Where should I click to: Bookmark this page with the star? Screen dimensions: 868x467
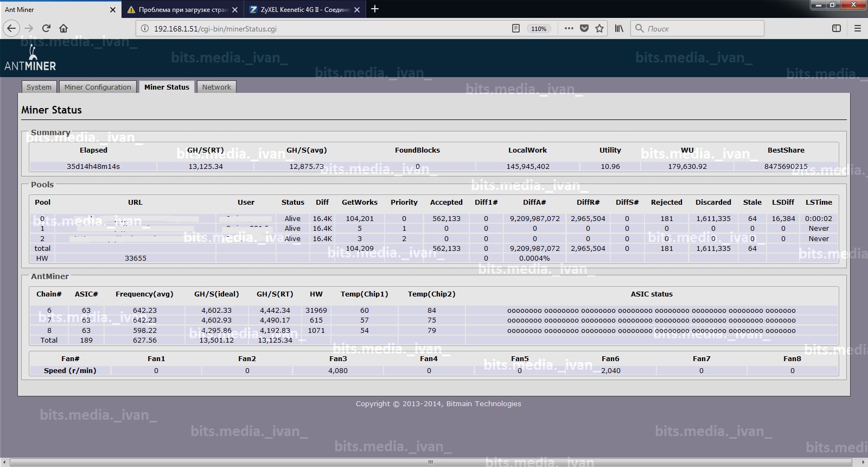(x=599, y=28)
